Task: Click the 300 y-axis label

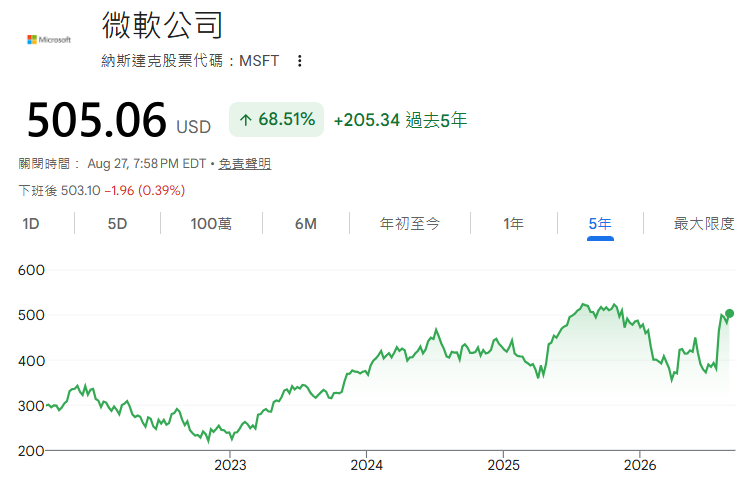Action: [x=31, y=406]
